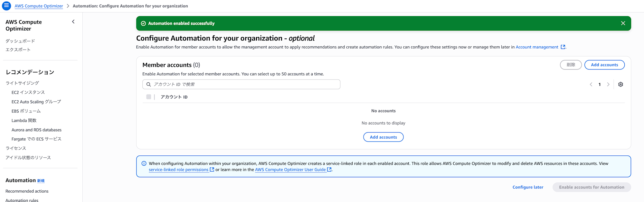The image size is (644, 202).
Task: Dismiss the Automation enabled success banner
Action: pos(623,23)
